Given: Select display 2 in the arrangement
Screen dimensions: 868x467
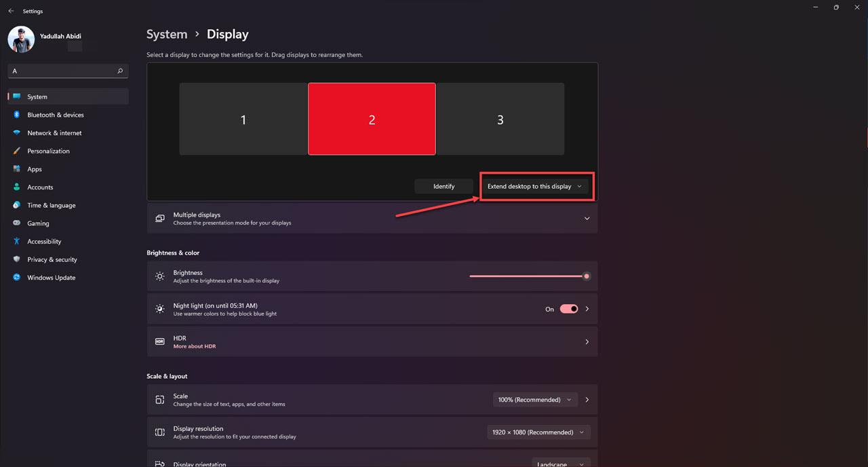Looking at the screenshot, I should pyautogui.click(x=372, y=119).
